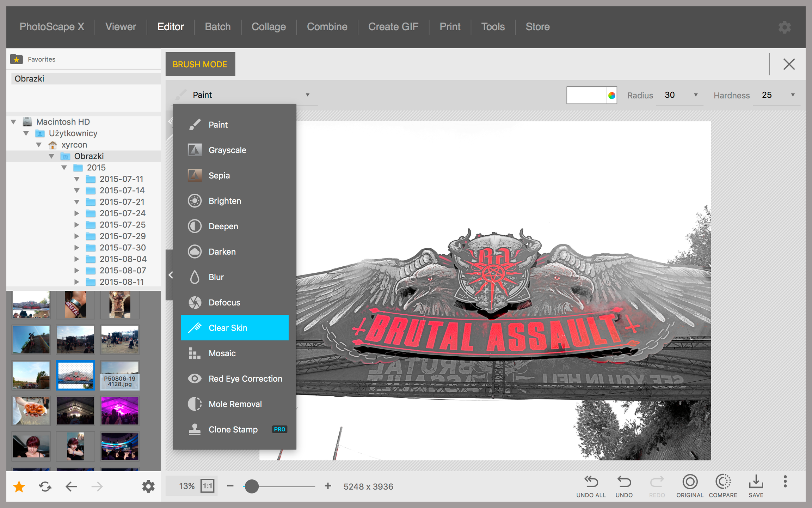
Task: Open the Radius value dropdown
Action: [679, 95]
